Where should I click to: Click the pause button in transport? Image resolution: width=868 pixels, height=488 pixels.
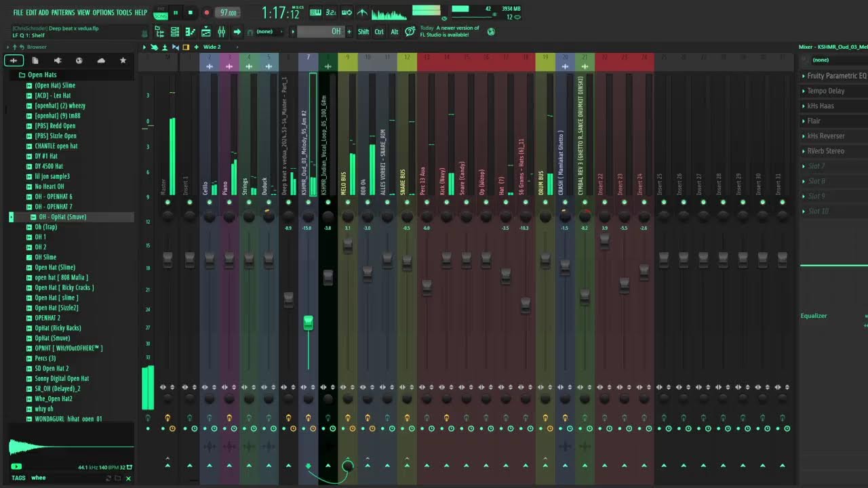(176, 12)
